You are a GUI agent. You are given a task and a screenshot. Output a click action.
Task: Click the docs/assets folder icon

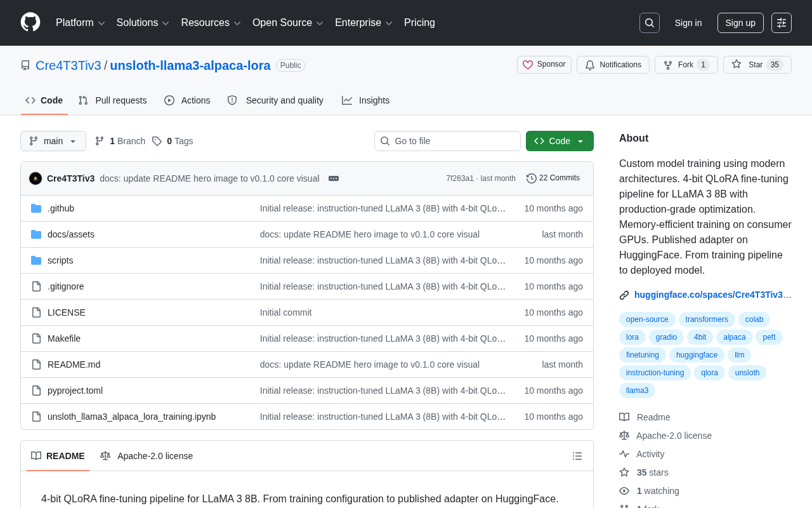point(36,234)
